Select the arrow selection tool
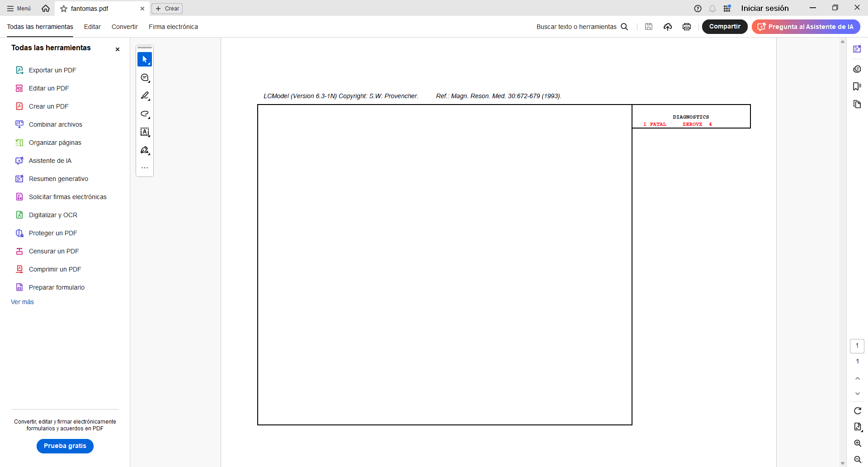868x467 pixels. (x=145, y=59)
